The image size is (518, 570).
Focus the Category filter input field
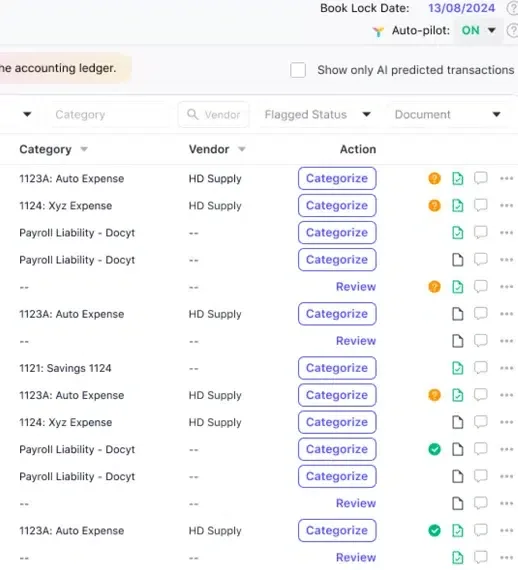[111, 115]
